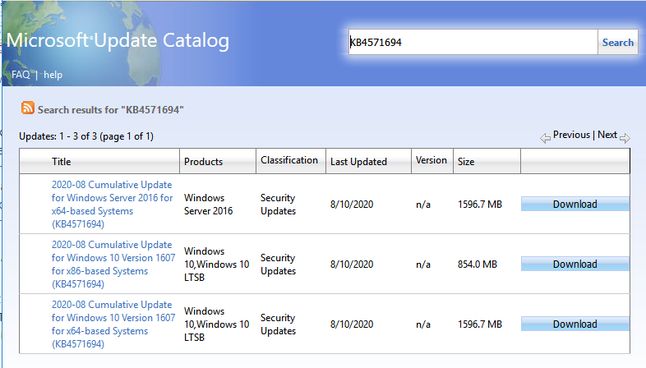Screen dimensions: 646x368
Task: Select the 854.0 MB size value
Action: tap(477, 264)
